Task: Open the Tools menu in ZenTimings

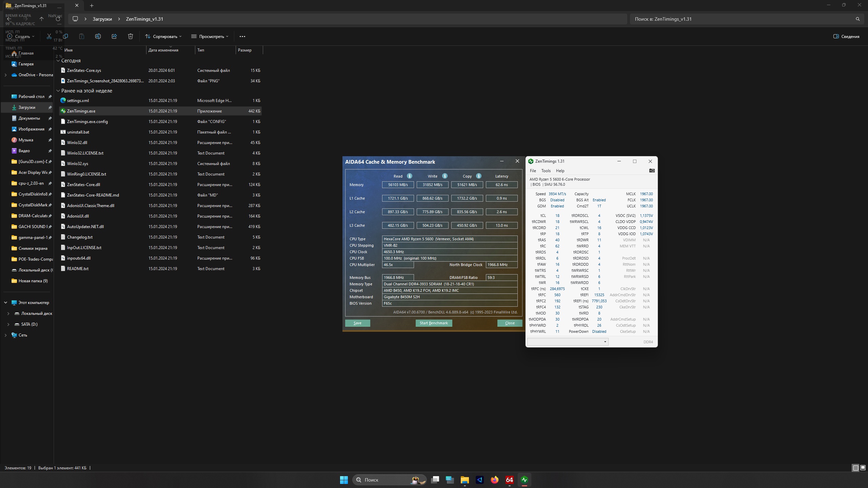Action: pos(546,171)
